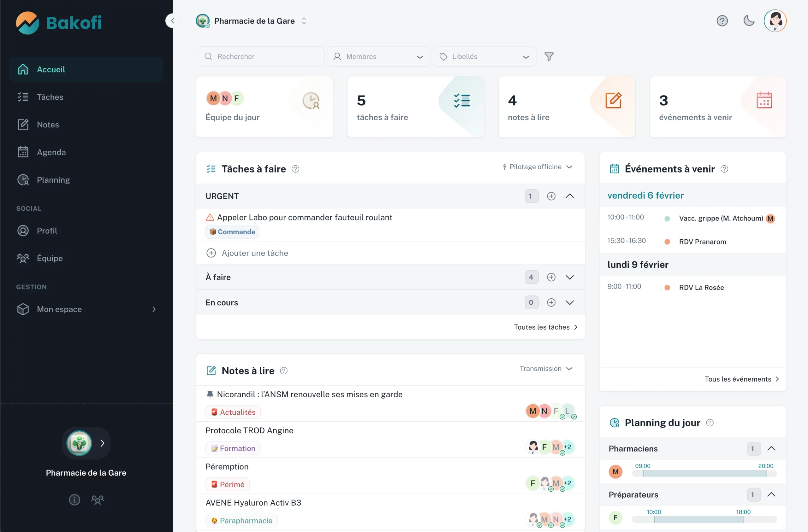Screen dimensions: 808x532
Task: Click the info icon in sidebar footer
Action: coord(74,500)
